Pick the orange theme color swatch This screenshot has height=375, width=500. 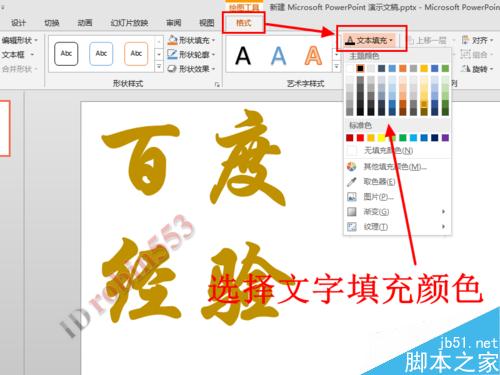click(x=403, y=69)
